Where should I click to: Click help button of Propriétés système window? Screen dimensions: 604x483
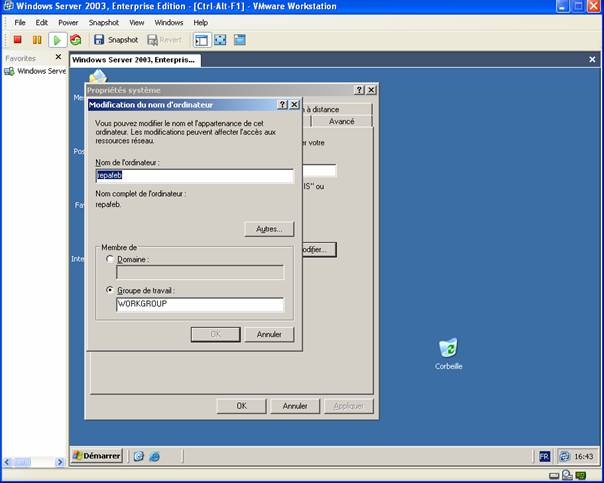tap(359, 90)
